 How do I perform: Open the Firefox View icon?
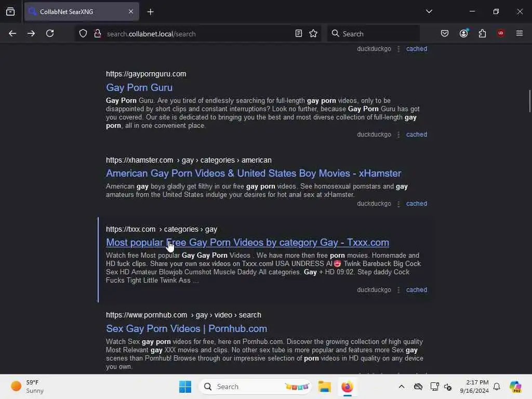pyautogui.click(x=10, y=11)
